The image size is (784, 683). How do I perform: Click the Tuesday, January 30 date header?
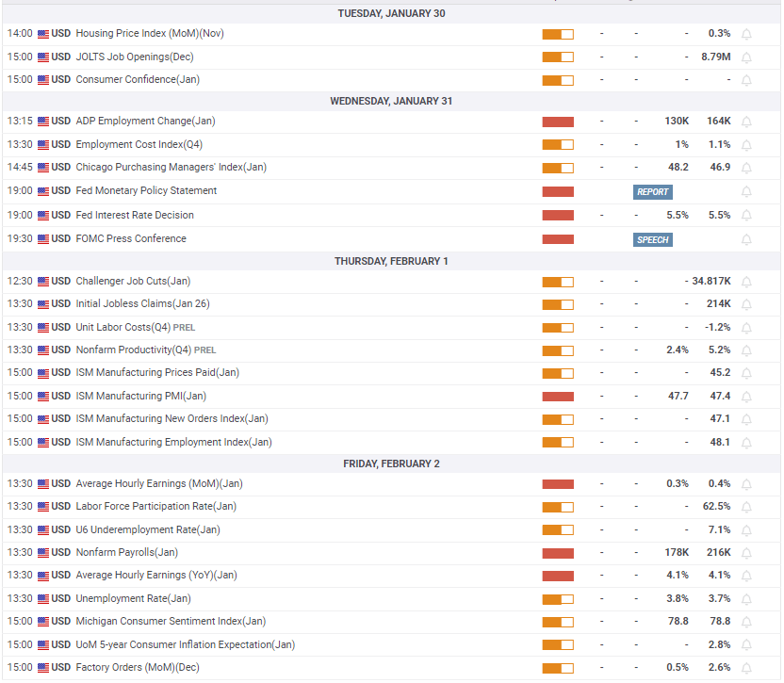pos(391,13)
